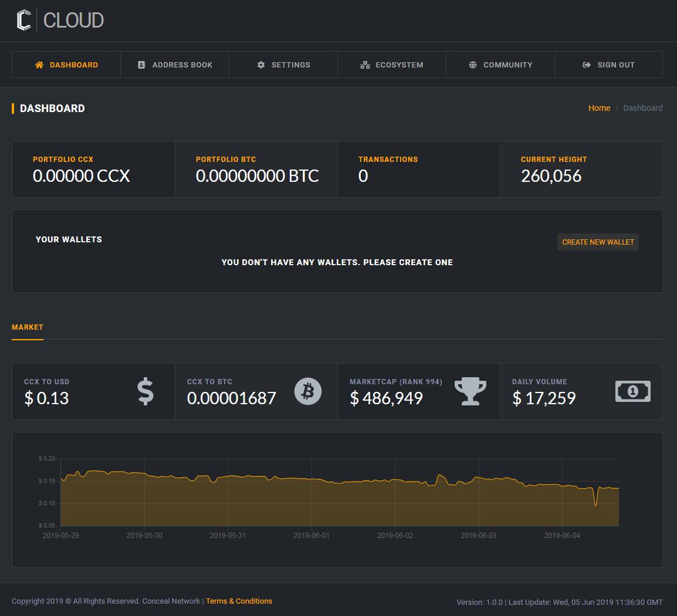Click the Conceal Cloud logo icon

23,20
